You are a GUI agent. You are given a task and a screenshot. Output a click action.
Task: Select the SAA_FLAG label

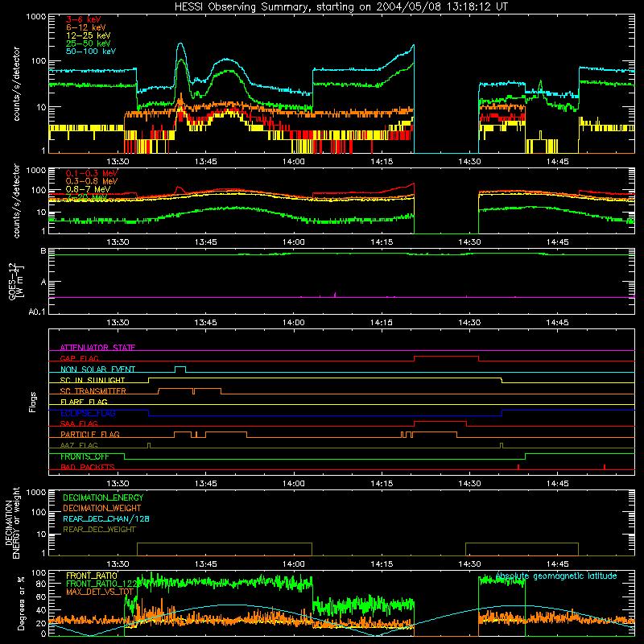(79, 423)
